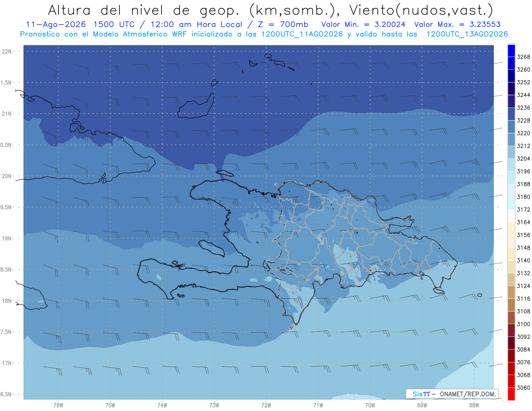532x411 pixels.
Task: Click the longitude axis label 75W
Action: [110, 405]
